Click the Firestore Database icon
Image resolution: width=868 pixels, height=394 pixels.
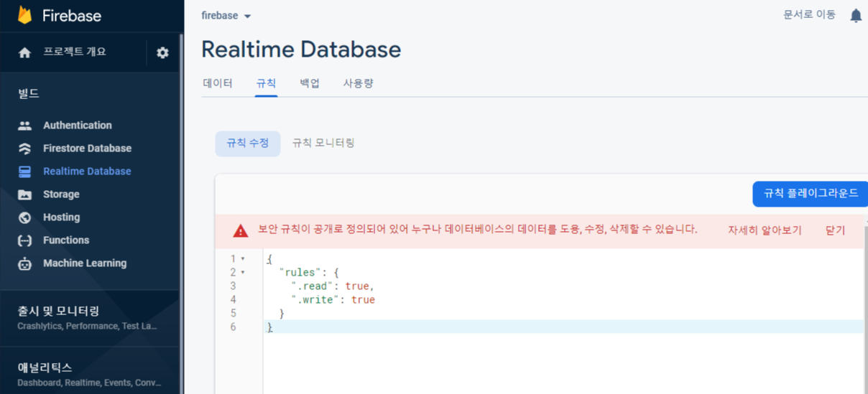(25, 149)
